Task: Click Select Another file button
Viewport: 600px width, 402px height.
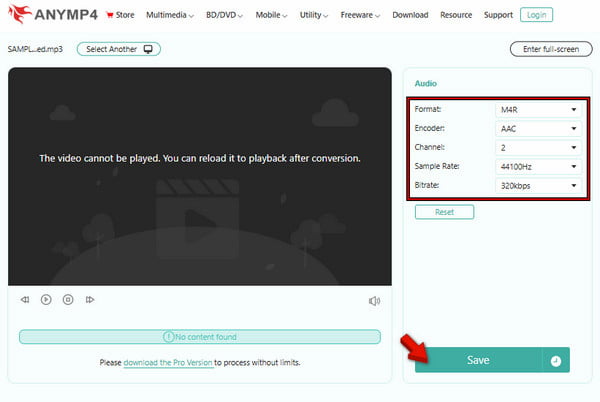Action: [x=119, y=49]
